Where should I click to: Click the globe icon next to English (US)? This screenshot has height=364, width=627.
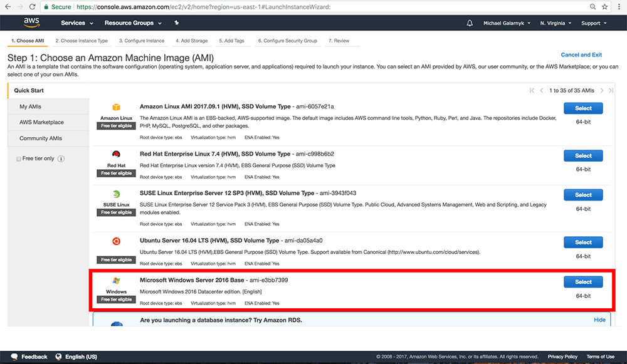pyautogui.click(x=59, y=356)
